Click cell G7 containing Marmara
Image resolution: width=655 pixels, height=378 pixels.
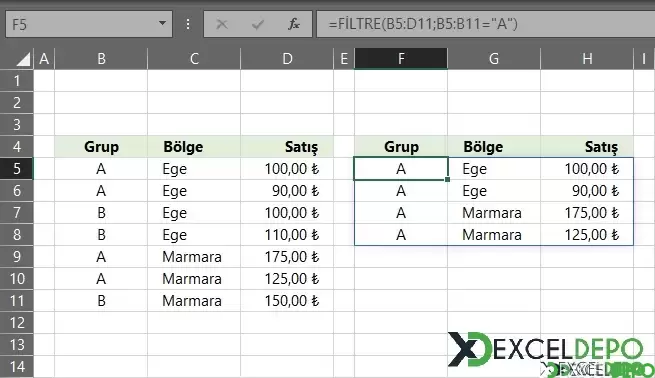tap(494, 213)
